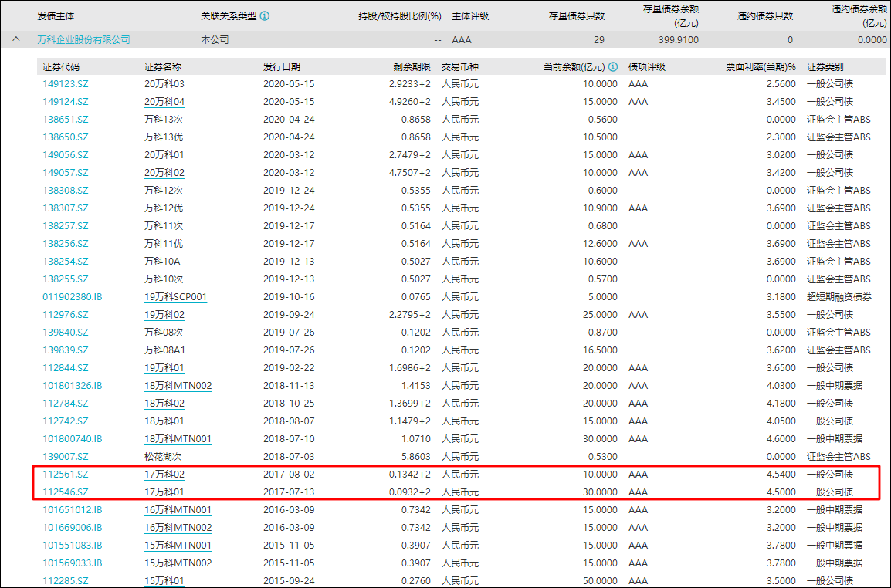Open bond code 101801326.IB

[72, 386]
